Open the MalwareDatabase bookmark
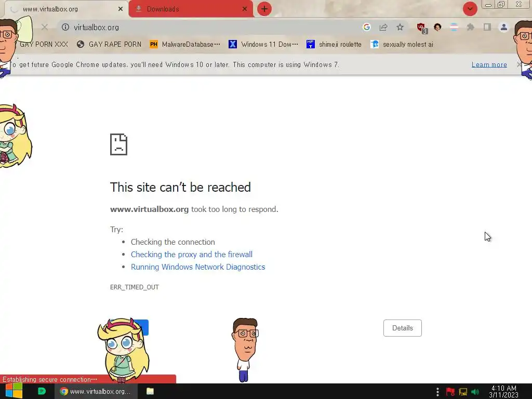The width and height of the screenshot is (532, 399). (185, 45)
